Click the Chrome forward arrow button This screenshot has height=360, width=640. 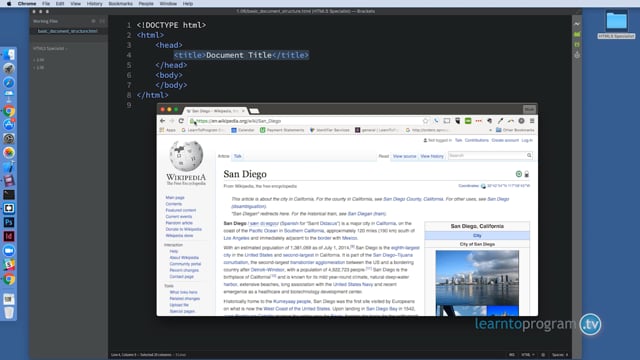point(171,121)
